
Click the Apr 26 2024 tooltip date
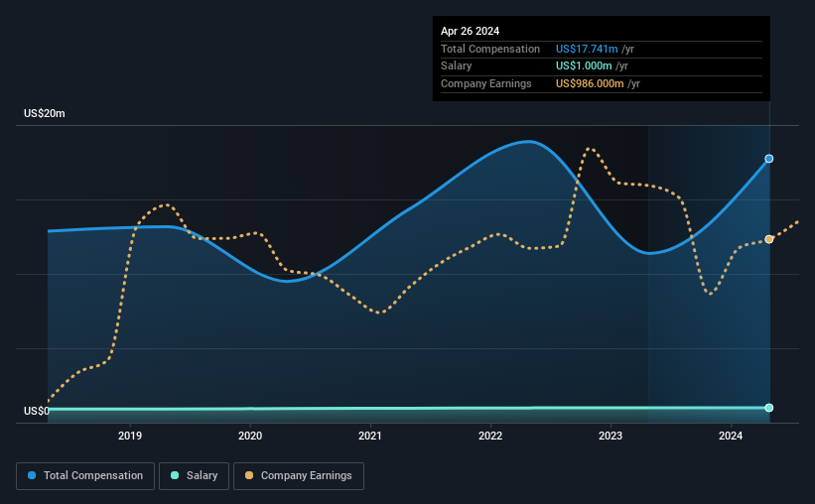[x=470, y=31]
